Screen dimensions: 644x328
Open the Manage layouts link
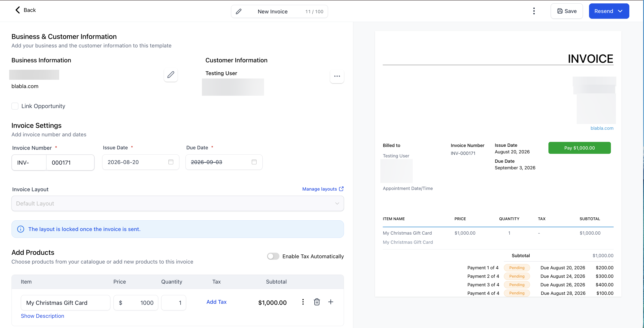click(x=323, y=189)
